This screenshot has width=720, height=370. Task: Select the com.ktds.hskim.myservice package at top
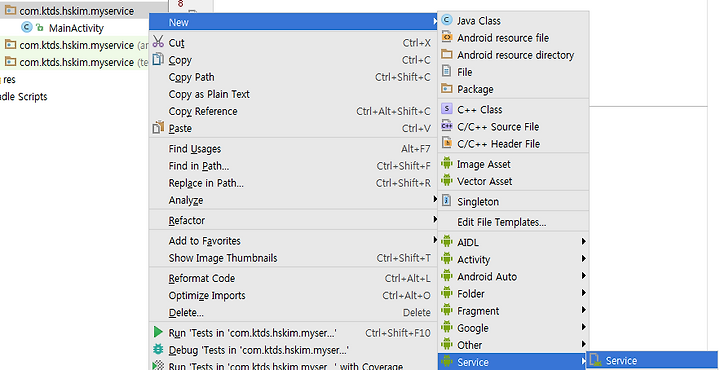(77, 11)
